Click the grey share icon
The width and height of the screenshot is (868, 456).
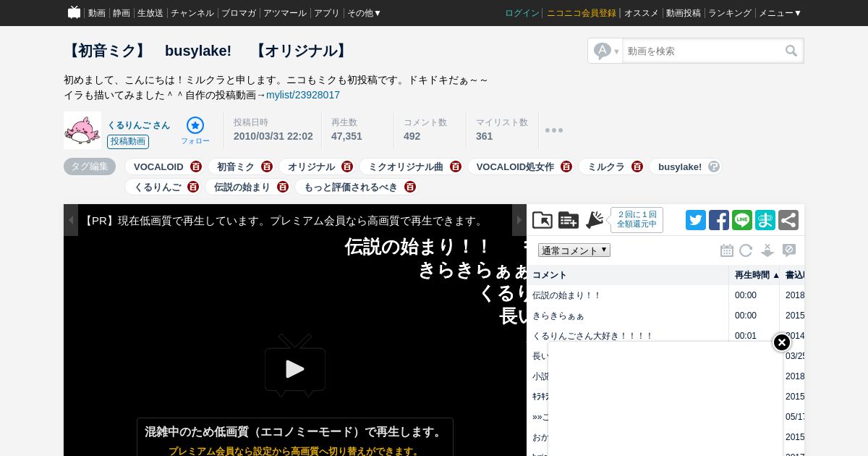coord(788,220)
